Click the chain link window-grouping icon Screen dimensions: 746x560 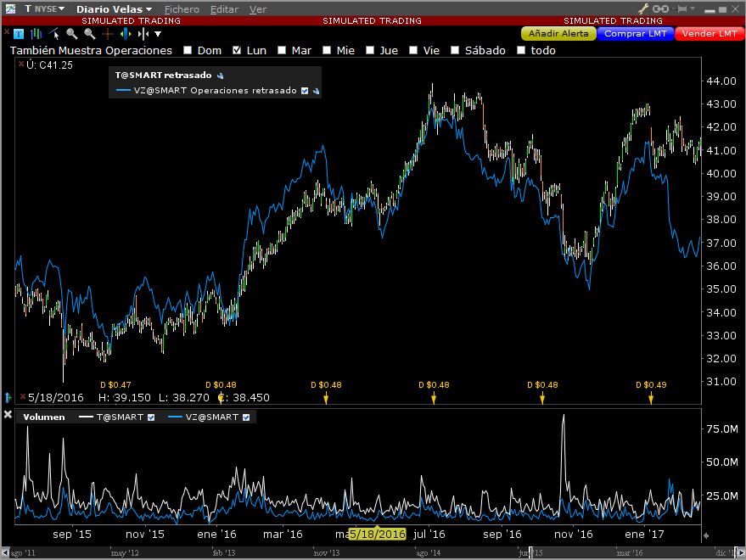click(x=661, y=8)
